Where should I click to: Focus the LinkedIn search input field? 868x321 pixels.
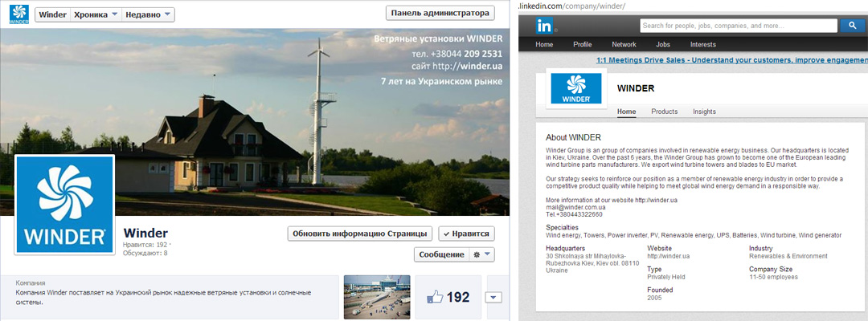(x=739, y=26)
